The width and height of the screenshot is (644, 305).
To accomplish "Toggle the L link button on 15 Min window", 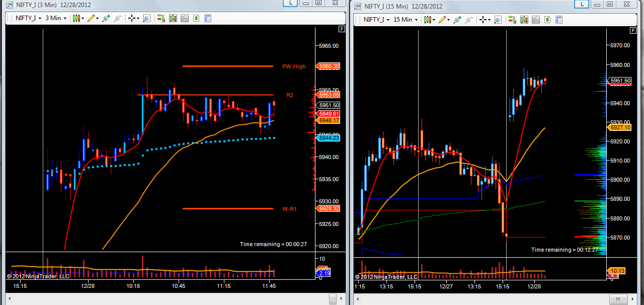I will tap(582, 4).
